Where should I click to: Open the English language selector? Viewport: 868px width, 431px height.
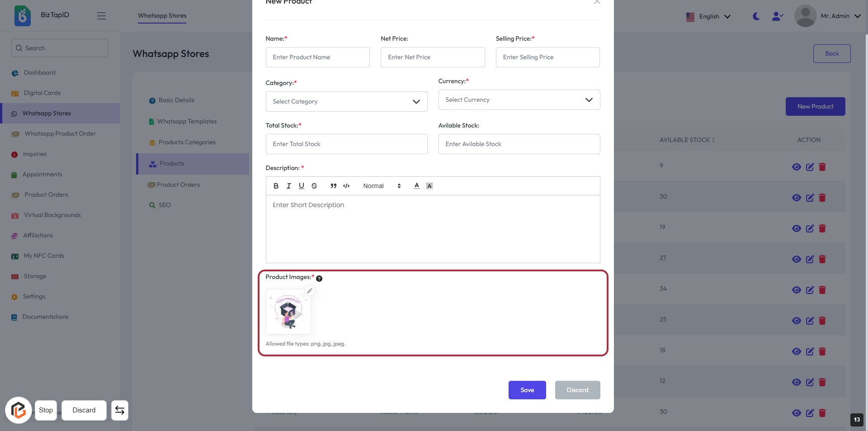tap(708, 17)
